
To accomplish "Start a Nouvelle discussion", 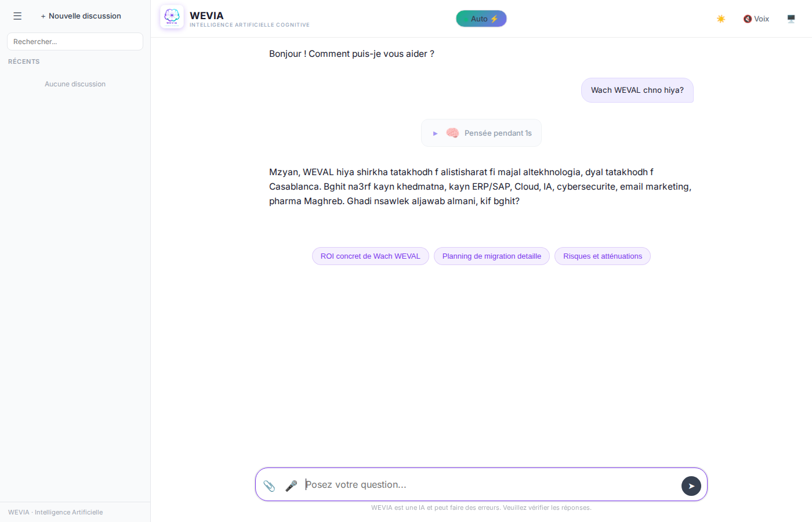I will (81, 16).
